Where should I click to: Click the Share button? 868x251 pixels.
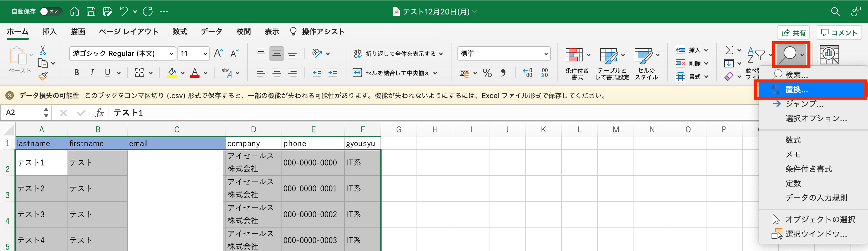pos(794,33)
